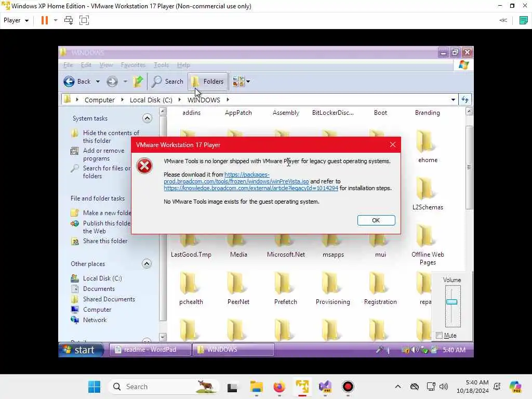Open the Back history dropdown arrow

pyautogui.click(x=98, y=82)
